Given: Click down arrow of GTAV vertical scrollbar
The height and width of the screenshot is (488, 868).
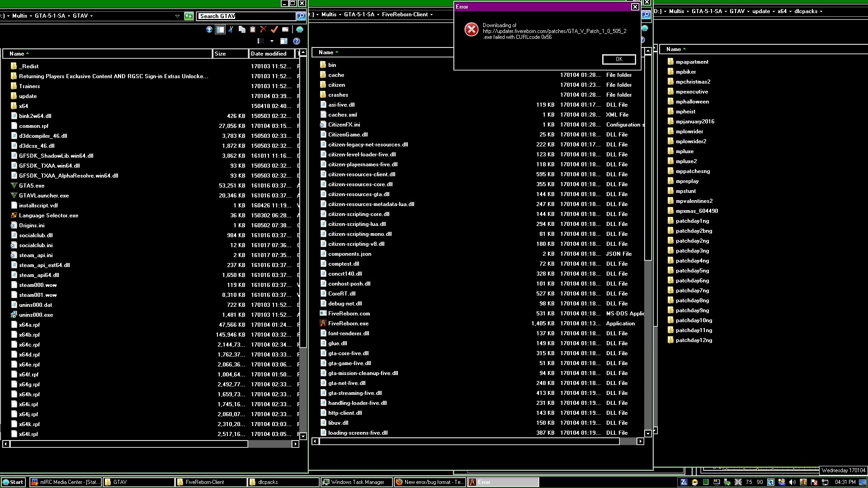Looking at the screenshot, I should coord(303,436).
